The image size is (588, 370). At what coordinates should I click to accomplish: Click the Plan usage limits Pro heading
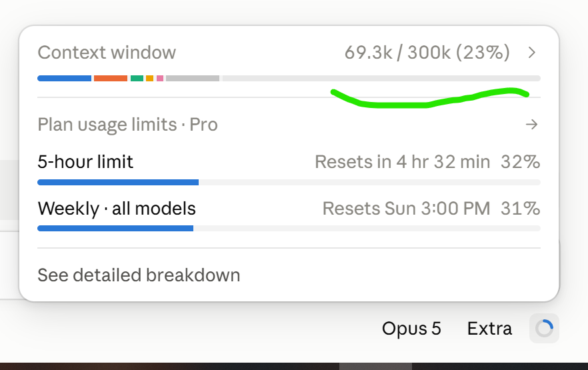127,125
